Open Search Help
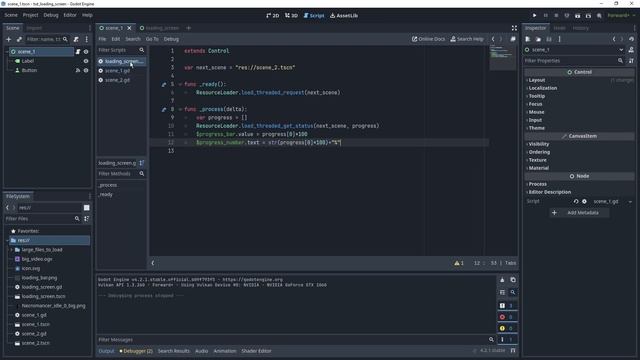The image size is (640, 360). pyautogui.click(x=467, y=39)
